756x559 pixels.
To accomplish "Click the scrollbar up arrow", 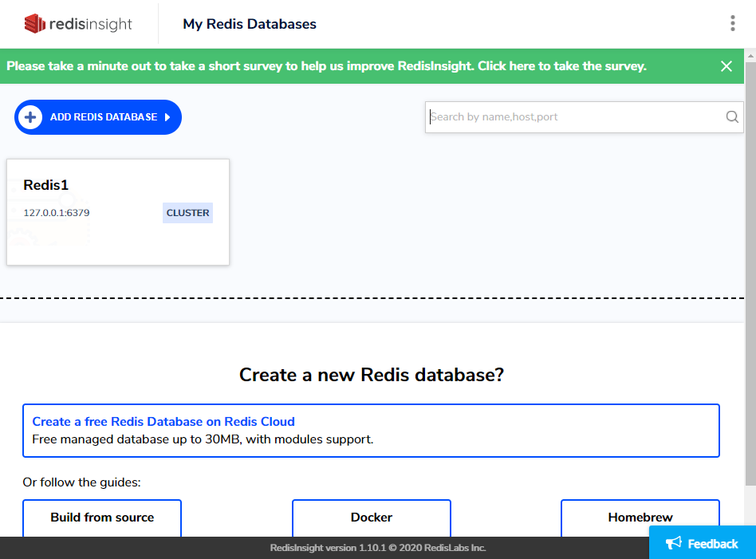I will [x=750, y=56].
